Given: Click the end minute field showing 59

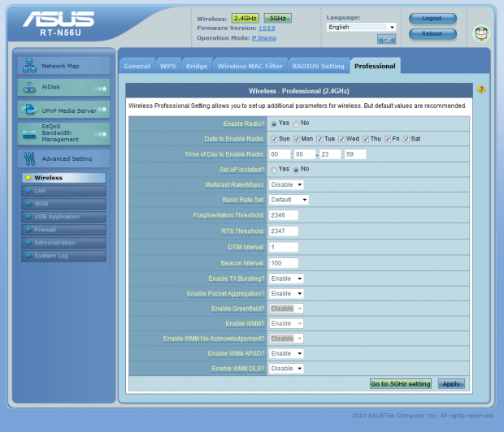Looking at the screenshot, I should (x=355, y=154).
